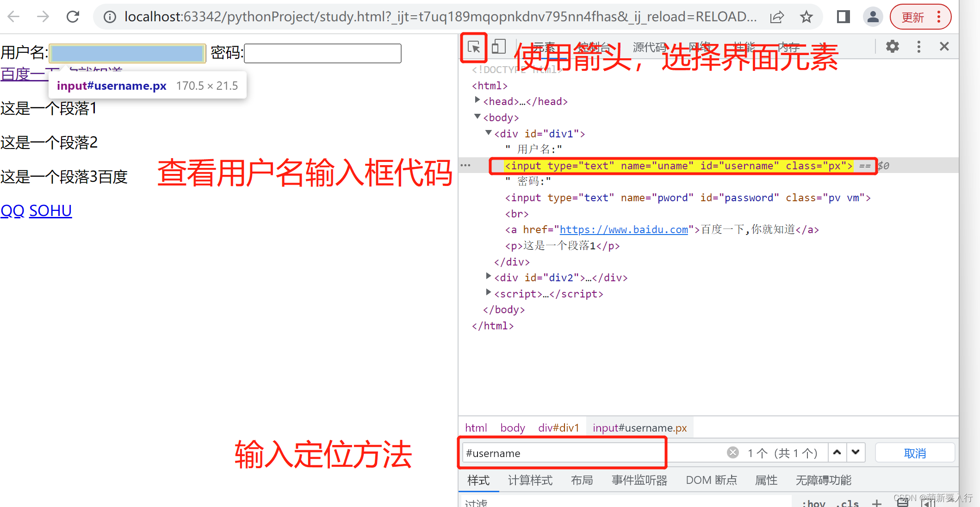Expand the div id="div2" node
The image size is (980, 507).
click(488, 277)
